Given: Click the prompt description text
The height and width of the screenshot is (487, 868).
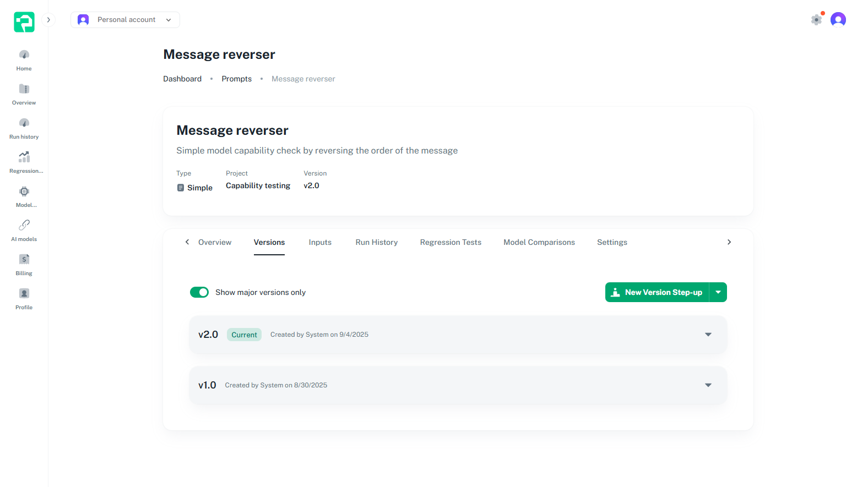Looking at the screenshot, I should [x=317, y=150].
